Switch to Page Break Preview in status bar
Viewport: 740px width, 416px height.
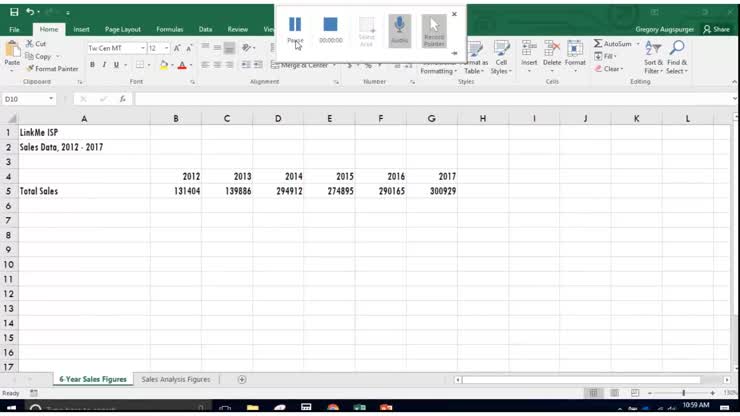click(635, 393)
